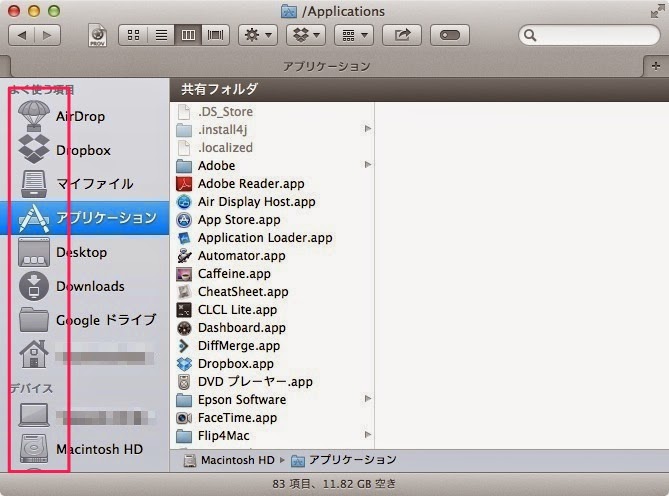Select the .DS_Store file
The height and width of the screenshot is (496, 669).
pyautogui.click(x=272, y=112)
